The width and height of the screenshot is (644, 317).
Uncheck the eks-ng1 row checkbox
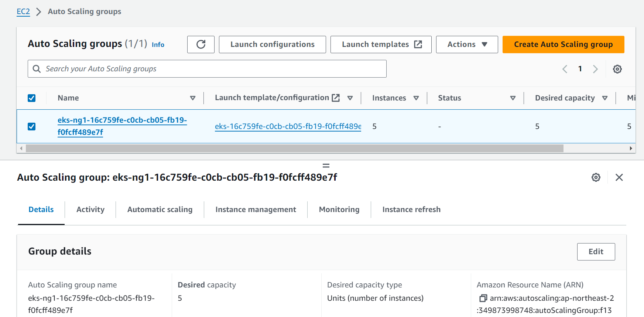click(32, 126)
